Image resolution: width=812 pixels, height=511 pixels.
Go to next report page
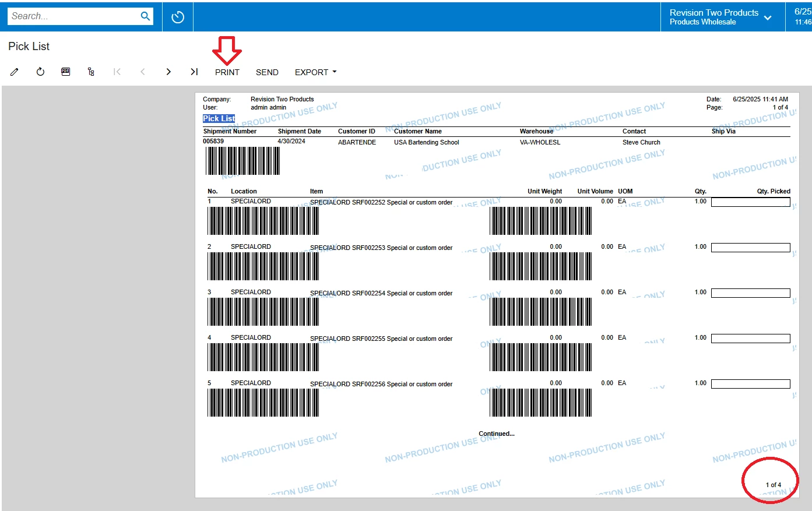(x=168, y=72)
